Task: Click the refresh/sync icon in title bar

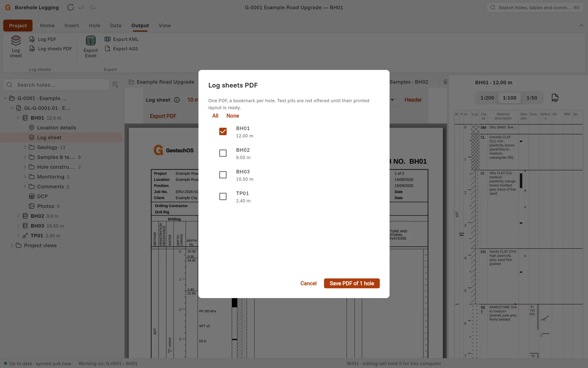Action: (x=71, y=7)
